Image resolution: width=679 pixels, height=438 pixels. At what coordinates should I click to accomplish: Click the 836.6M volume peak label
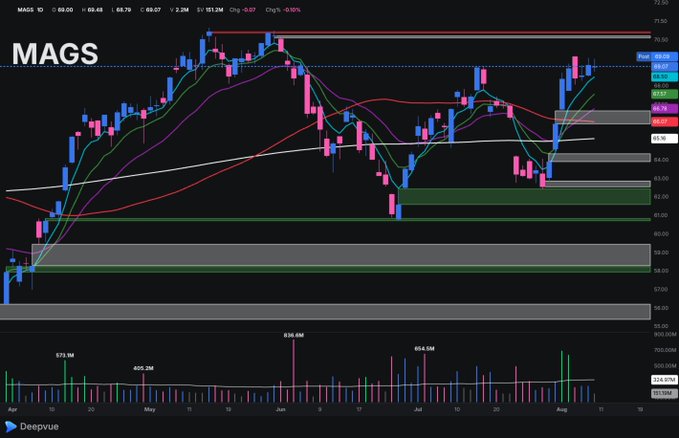[x=294, y=335]
